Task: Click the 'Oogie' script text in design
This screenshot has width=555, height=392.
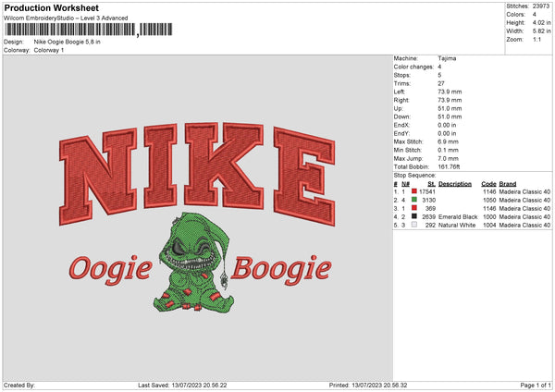Action: [110, 270]
